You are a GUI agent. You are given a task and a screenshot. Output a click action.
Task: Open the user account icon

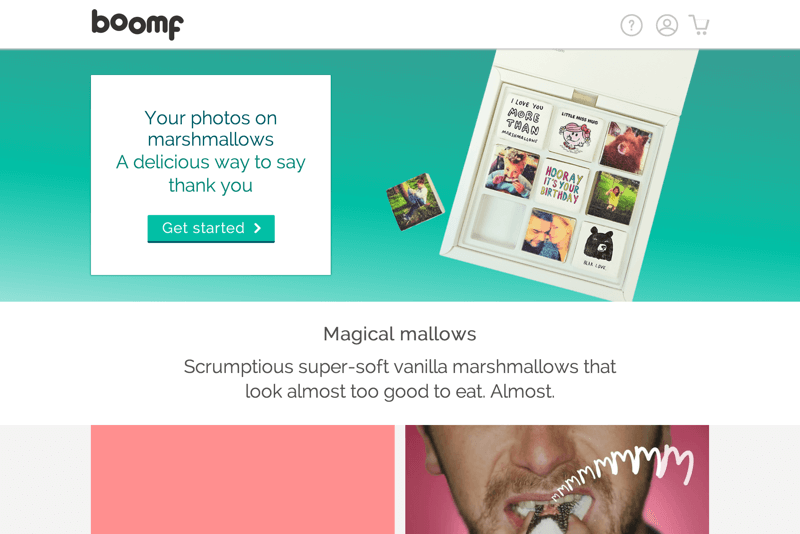(x=667, y=25)
